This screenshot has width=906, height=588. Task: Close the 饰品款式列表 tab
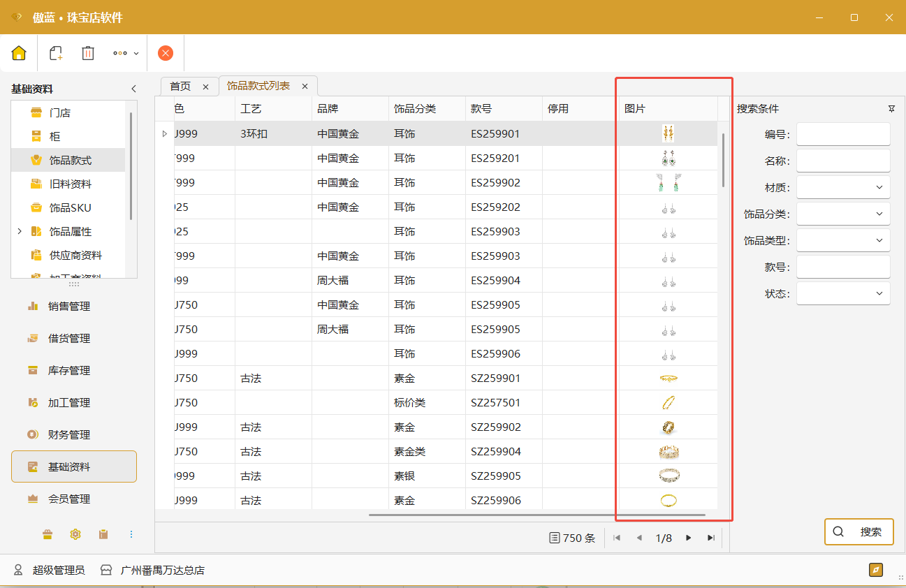(x=305, y=87)
